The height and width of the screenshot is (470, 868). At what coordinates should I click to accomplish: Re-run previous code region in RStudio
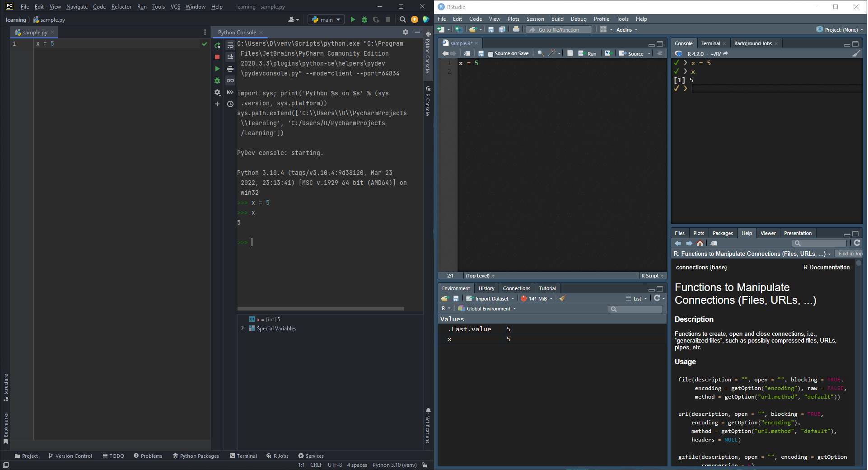(608, 53)
